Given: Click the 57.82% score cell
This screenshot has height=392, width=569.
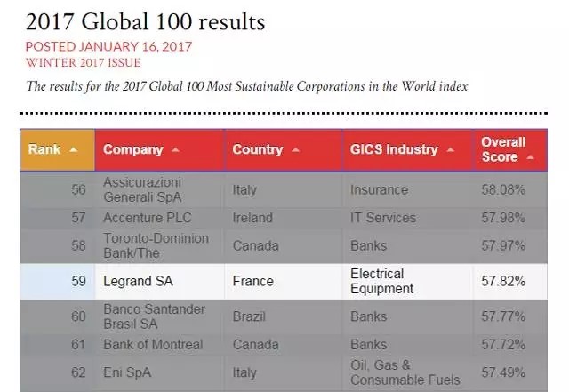Looking at the screenshot, I should click(x=502, y=281).
